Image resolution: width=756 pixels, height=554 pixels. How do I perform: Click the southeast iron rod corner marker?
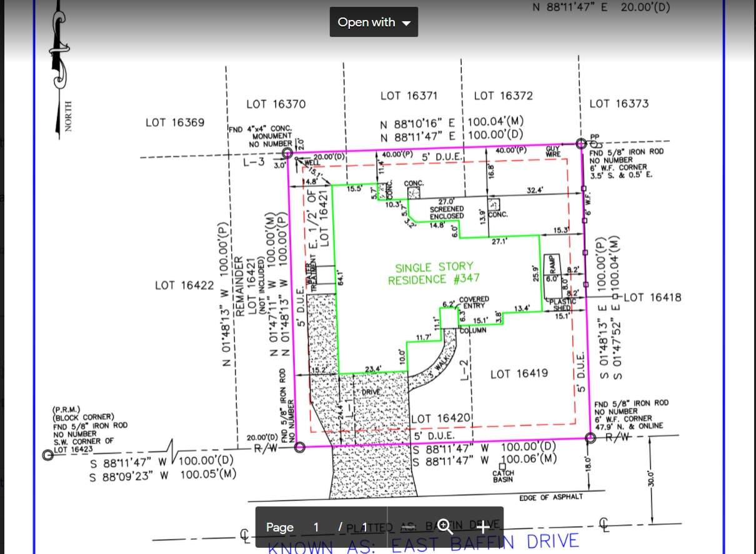[589, 438]
